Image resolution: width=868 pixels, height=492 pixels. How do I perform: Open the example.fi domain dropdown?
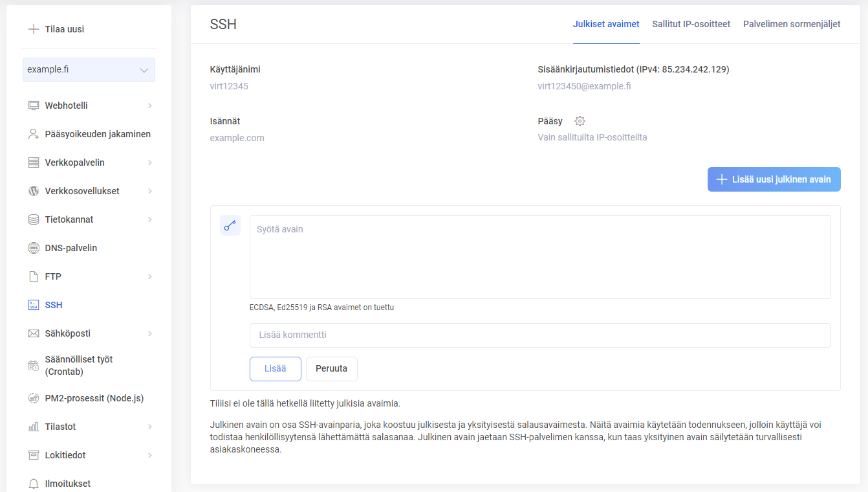coord(89,70)
